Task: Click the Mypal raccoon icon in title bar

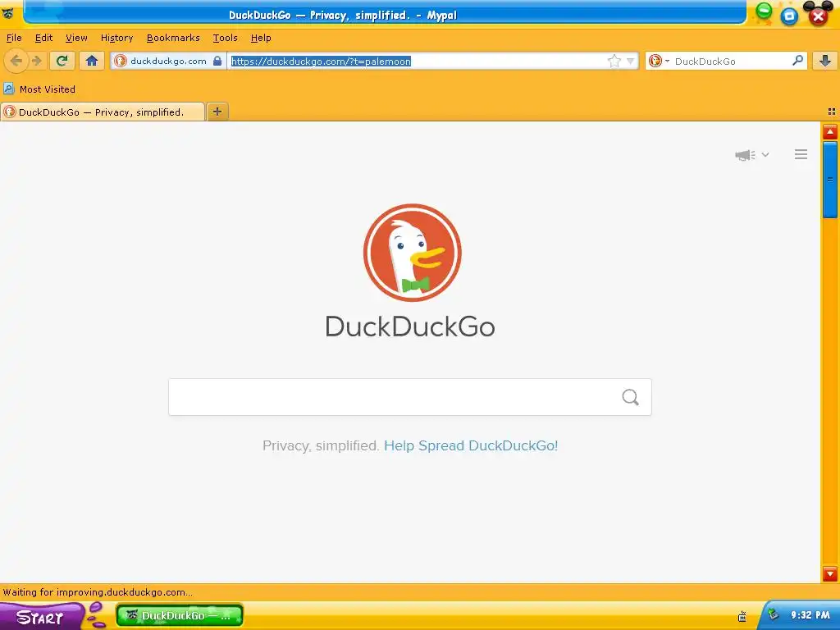Action: tap(8, 13)
